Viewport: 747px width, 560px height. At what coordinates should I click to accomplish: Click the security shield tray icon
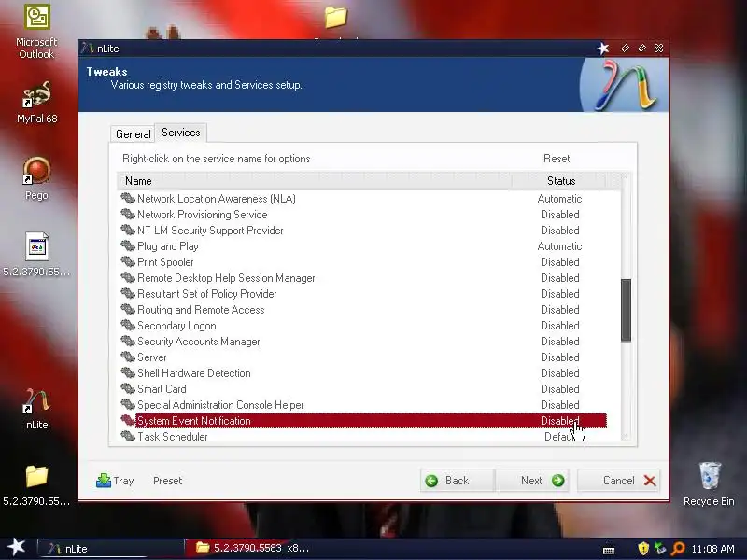[643, 549]
